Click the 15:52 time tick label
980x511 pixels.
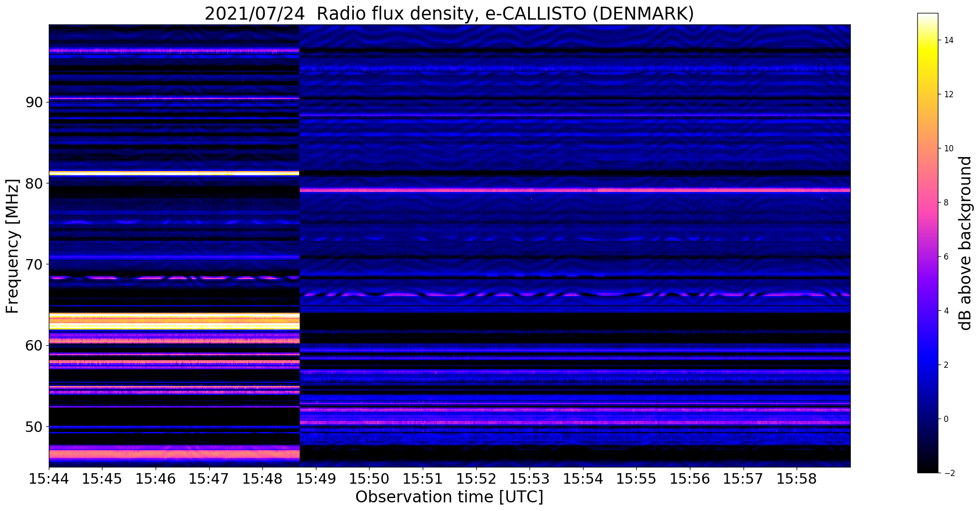pyautogui.click(x=476, y=479)
